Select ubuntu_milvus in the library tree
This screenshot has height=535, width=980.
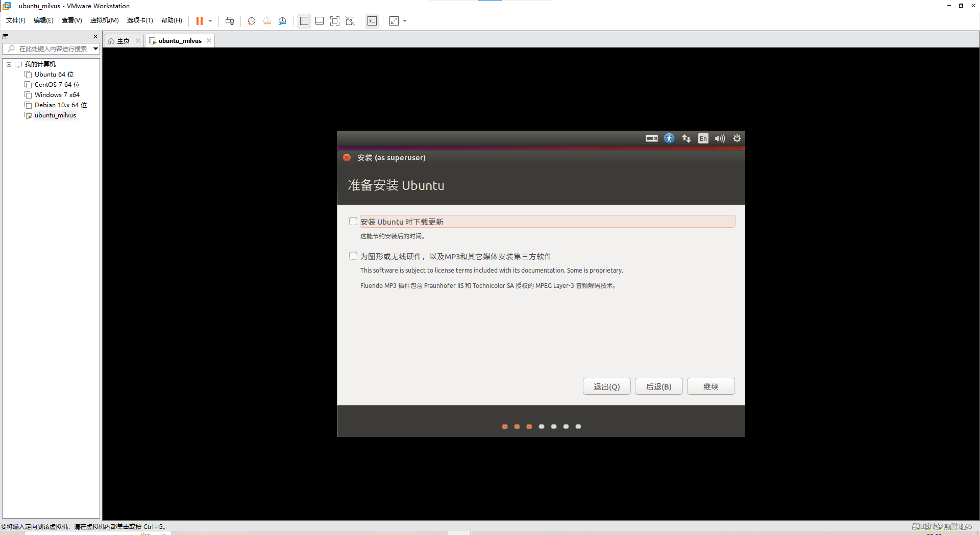pos(55,115)
